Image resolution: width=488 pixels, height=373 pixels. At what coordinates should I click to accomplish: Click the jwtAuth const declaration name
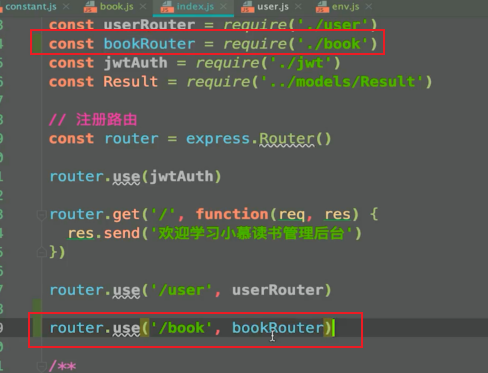tap(135, 63)
